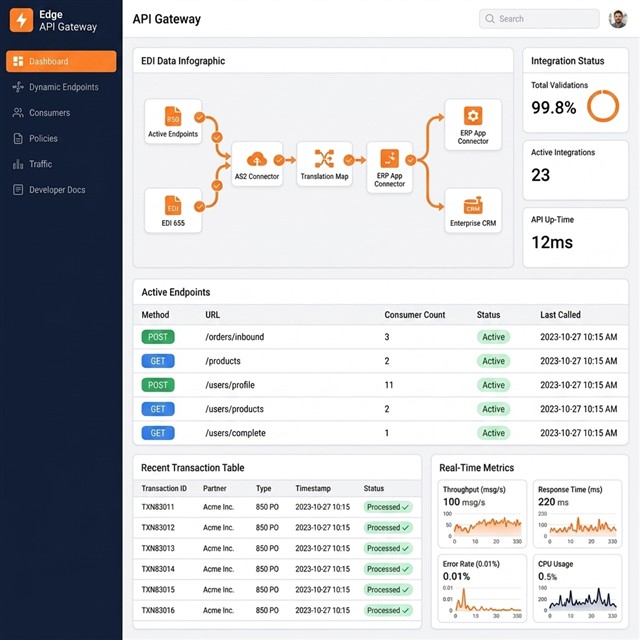Click the Timestamp column header
Screen dimensions: 640x640
(x=313, y=488)
